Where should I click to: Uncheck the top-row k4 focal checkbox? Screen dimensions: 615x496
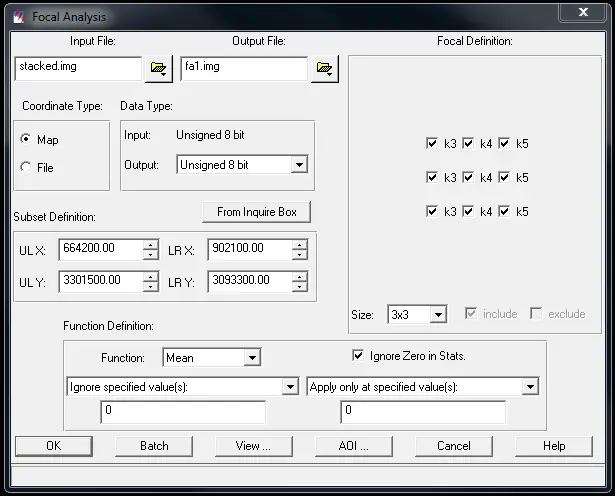(468, 144)
